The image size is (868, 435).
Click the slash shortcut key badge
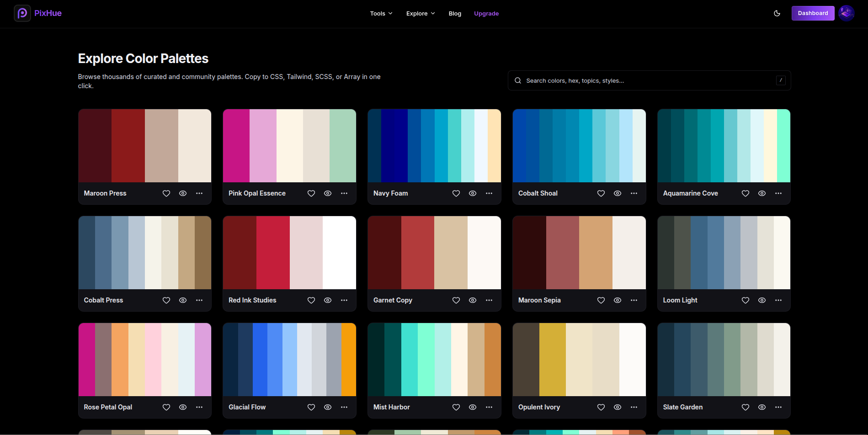[x=781, y=80]
